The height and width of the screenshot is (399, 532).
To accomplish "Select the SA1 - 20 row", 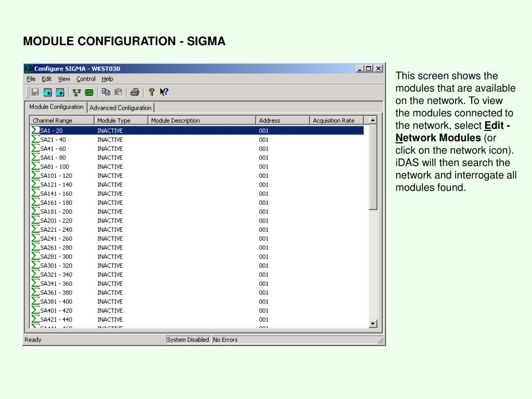I will click(197, 130).
